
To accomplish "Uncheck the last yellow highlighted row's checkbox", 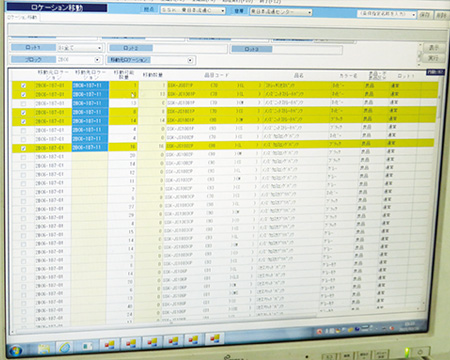I will click(x=23, y=148).
